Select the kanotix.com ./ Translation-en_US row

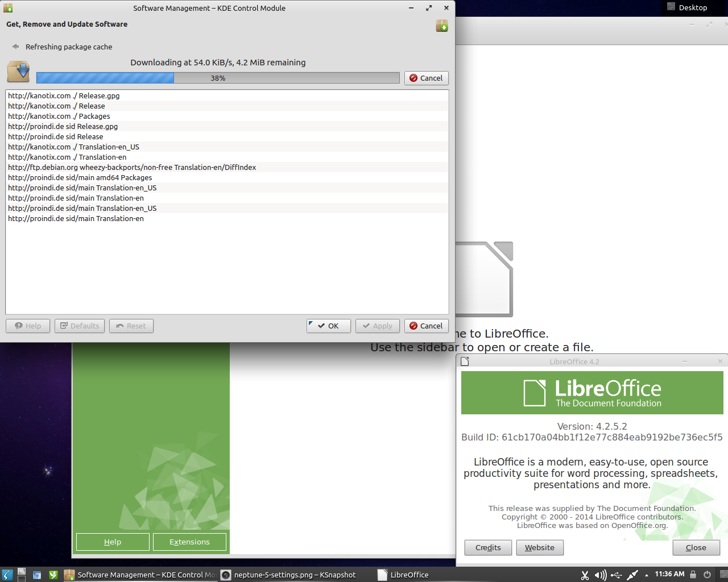point(227,147)
